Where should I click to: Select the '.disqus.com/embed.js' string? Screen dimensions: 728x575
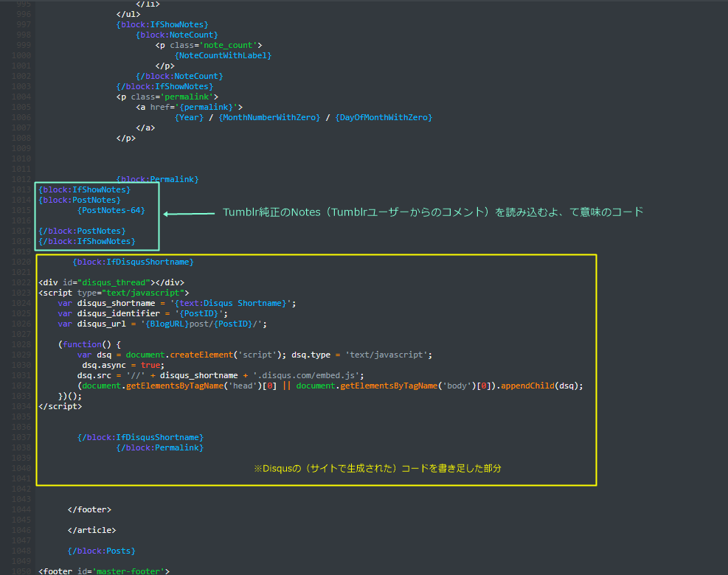[306, 375]
